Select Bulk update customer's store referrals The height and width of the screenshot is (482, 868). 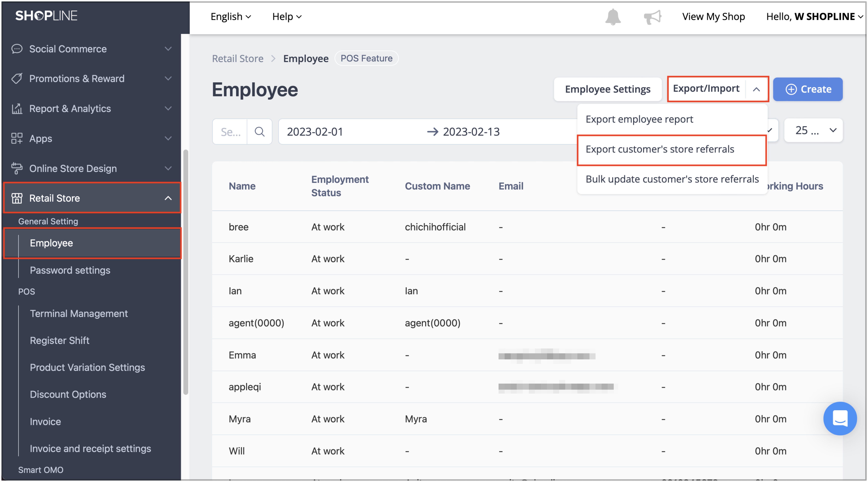(x=672, y=179)
